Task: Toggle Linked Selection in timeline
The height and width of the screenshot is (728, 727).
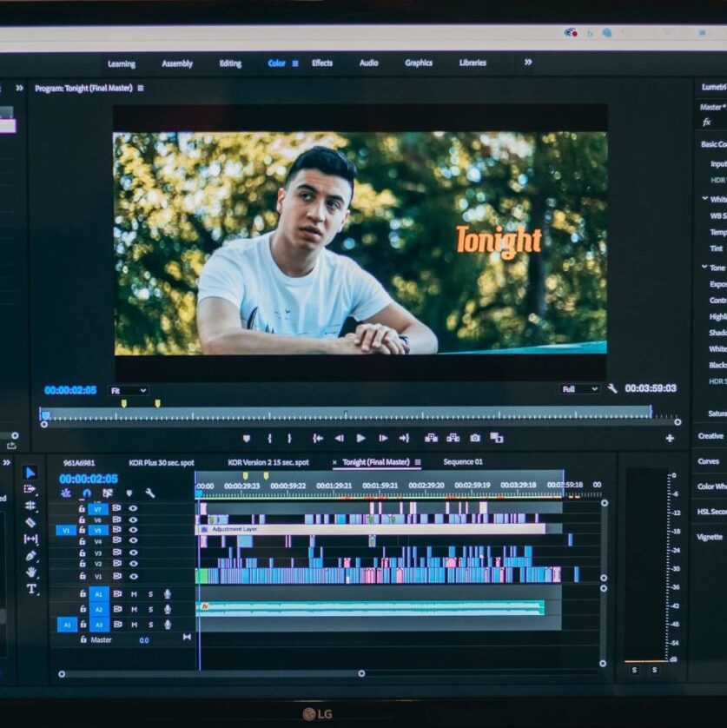Action: tap(108, 493)
